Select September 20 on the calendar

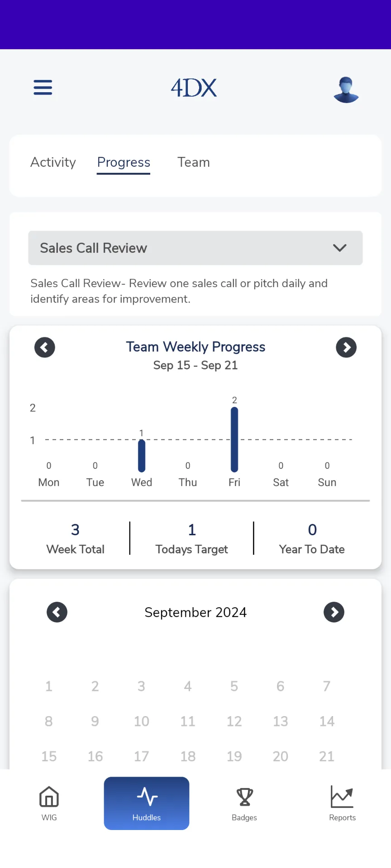[x=281, y=756]
